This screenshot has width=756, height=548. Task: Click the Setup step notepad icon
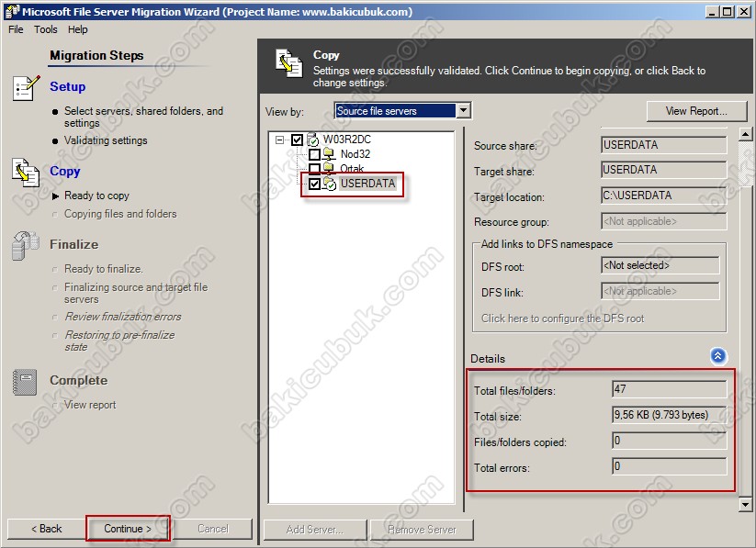(26, 88)
